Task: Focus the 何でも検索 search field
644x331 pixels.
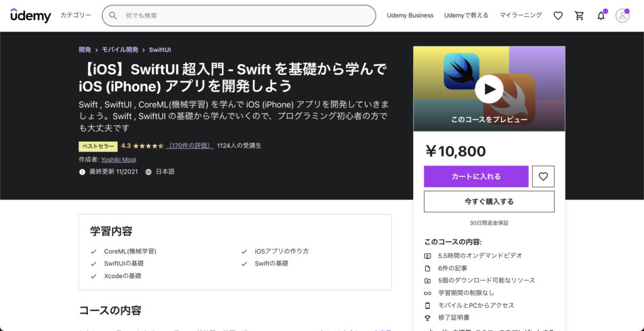Action: pyautogui.click(x=238, y=16)
